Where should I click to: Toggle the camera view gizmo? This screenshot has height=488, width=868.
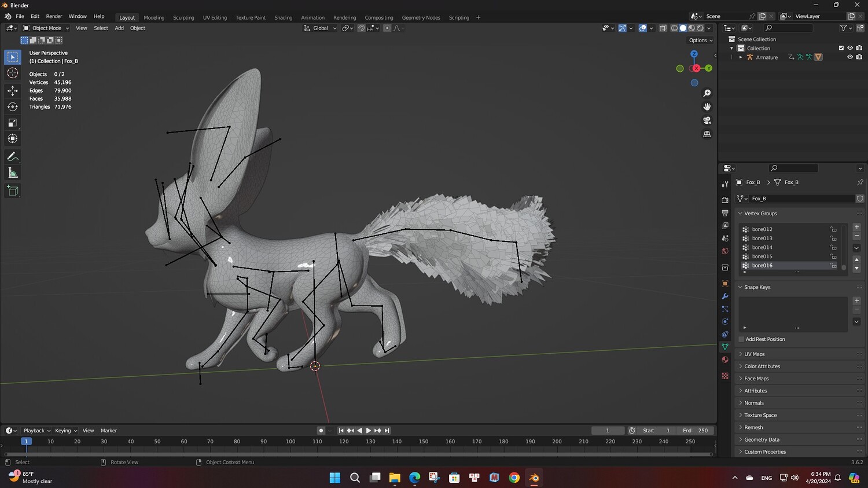(x=707, y=120)
